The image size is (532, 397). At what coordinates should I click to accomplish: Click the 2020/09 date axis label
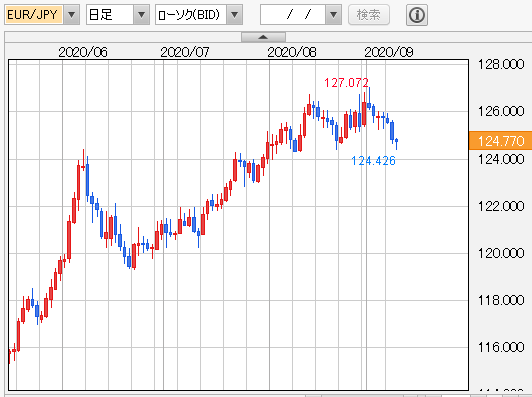[389, 52]
